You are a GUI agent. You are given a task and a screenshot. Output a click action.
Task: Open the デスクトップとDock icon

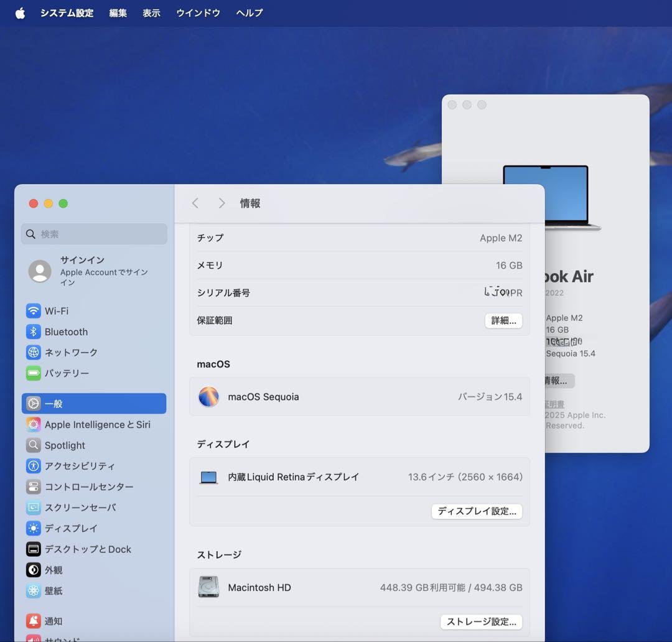coord(34,549)
